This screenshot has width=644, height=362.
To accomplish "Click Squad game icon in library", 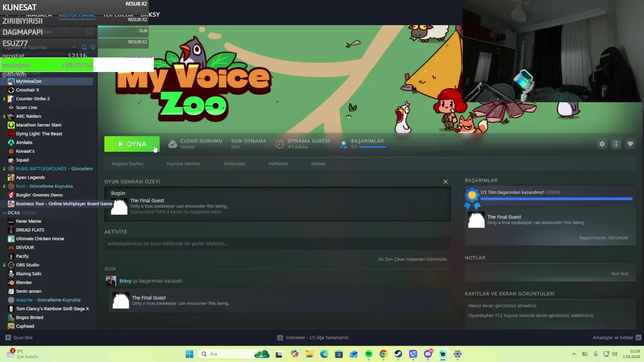I will click(x=11, y=160).
